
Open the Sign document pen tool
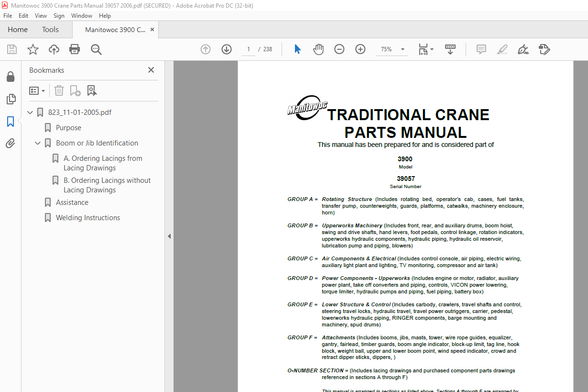click(523, 49)
